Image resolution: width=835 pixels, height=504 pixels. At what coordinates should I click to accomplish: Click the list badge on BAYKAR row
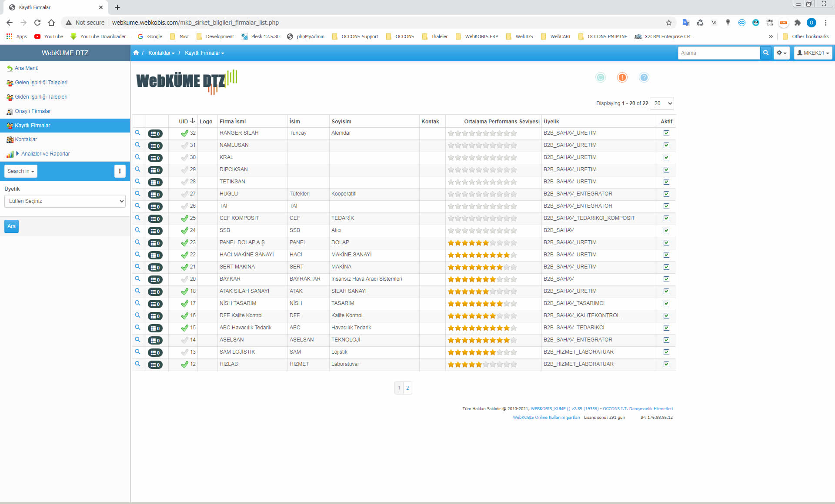pyautogui.click(x=155, y=279)
